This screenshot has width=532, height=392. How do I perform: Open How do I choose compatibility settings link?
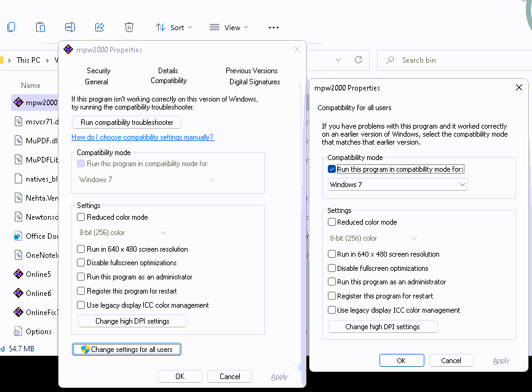[143, 137]
